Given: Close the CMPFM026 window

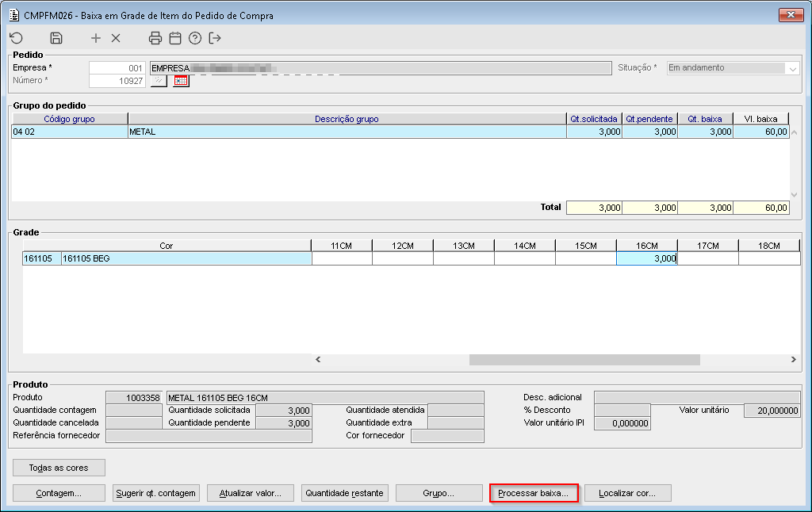Looking at the screenshot, I should (791, 14).
